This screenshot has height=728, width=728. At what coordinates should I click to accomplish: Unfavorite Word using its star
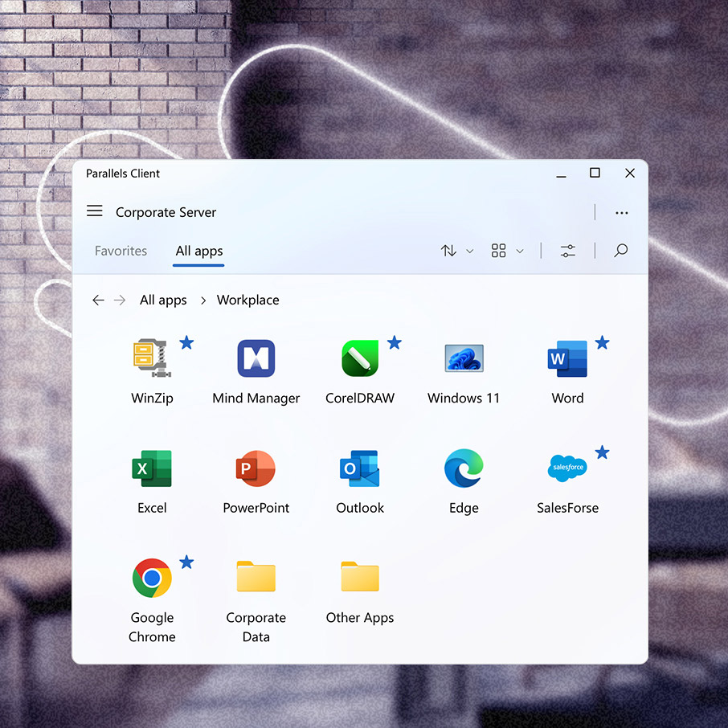tap(602, 343)
